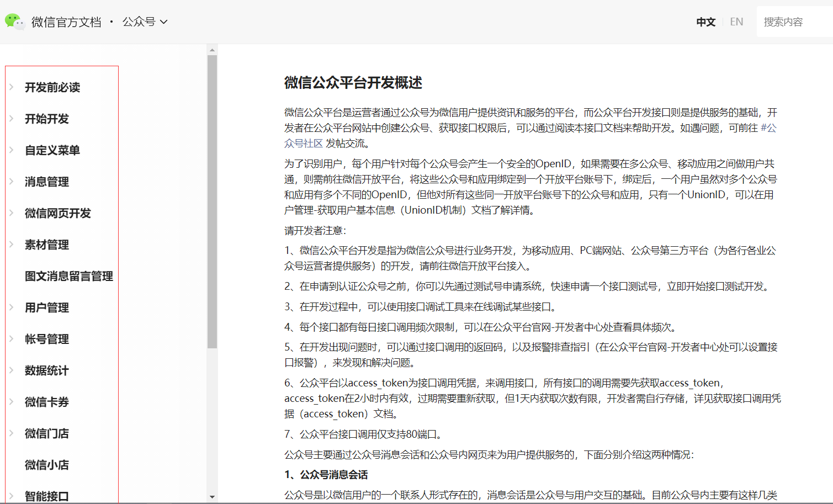Screen dimensions: 833x504
Task: Switch language to EN
Action: click(x=736, y=21)
